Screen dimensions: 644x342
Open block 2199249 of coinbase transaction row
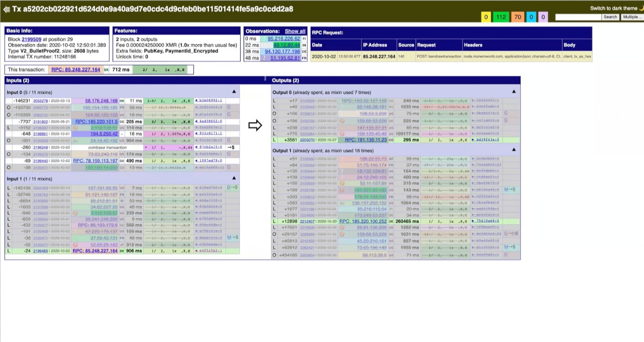pyautogui.click(x=40, y=148)
